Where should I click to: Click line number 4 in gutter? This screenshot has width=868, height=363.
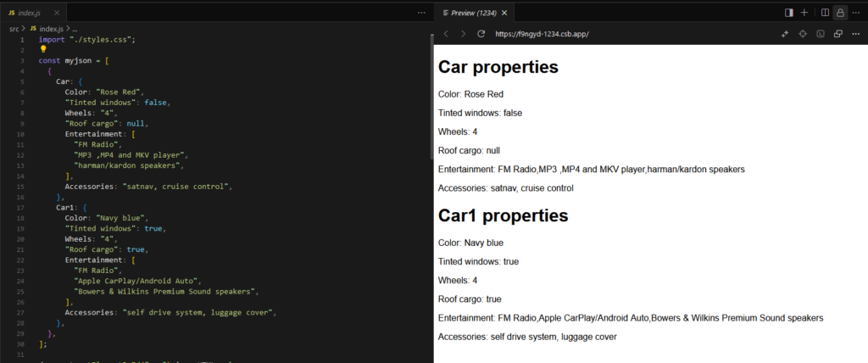pyautogui.click(x=21, y=71)
